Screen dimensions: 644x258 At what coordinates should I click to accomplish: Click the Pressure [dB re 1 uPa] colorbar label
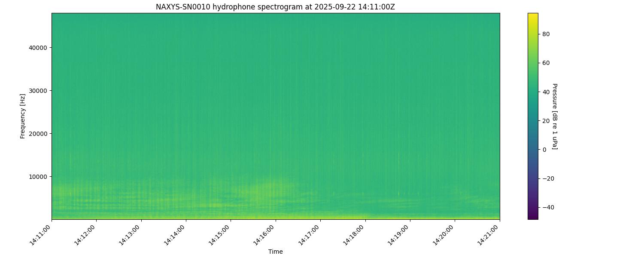pos(554,116)
